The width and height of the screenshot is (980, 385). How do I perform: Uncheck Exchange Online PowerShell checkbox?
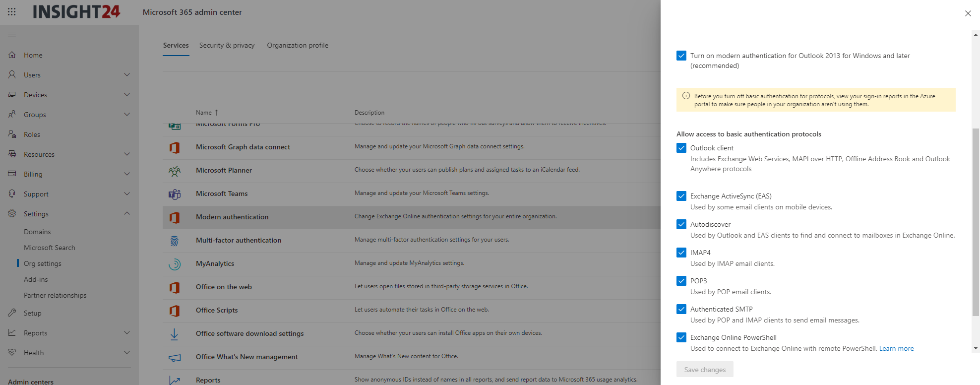pos(681,337)
